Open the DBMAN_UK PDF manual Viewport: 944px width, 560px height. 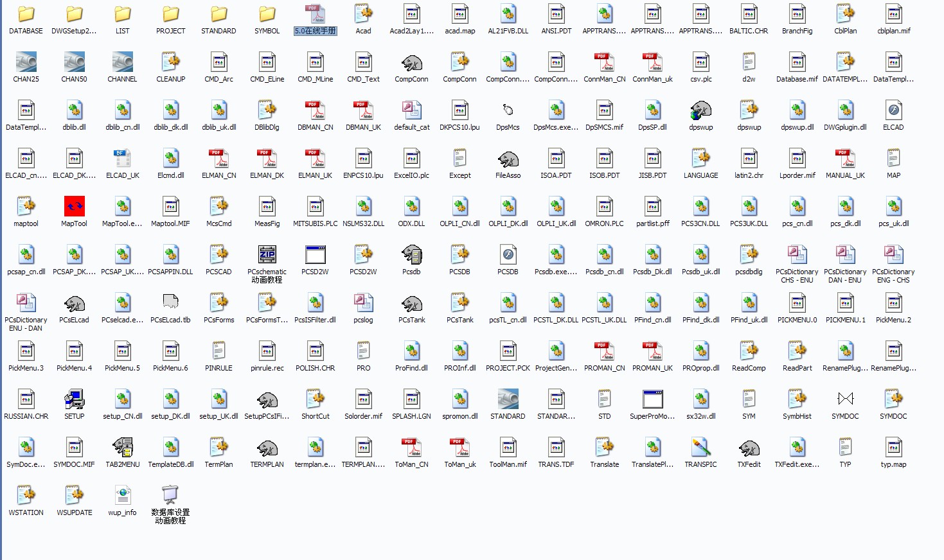pos(364,110)
